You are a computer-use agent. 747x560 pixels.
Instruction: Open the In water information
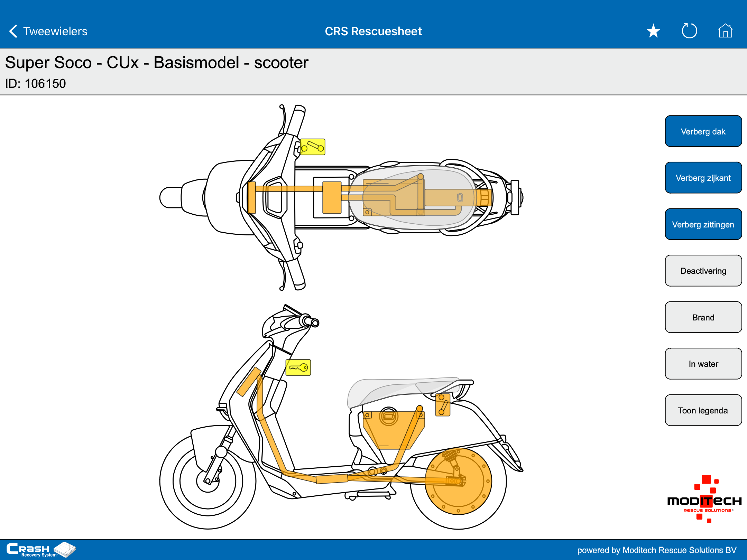point(703,364)
